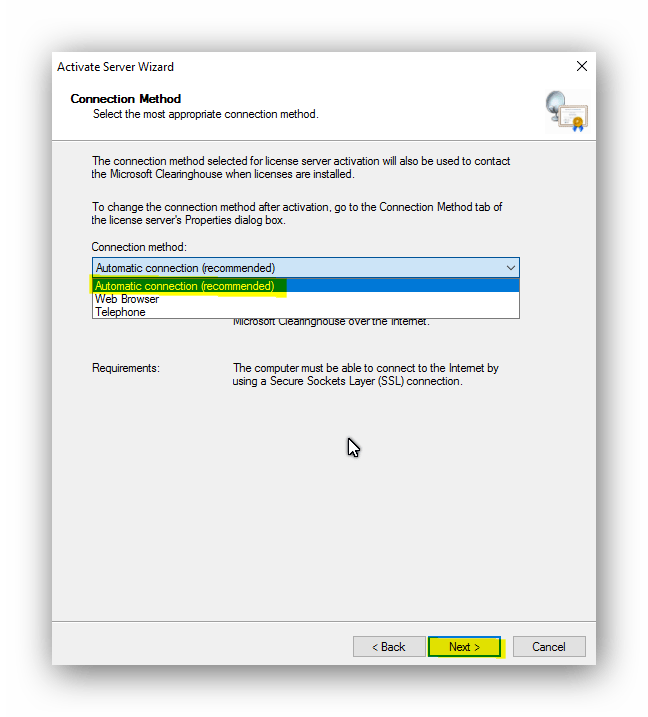The height and width of the screenshot is (717, 648).
Task: Click the paragraph mentioning license server activation
Action: point(301,167)
